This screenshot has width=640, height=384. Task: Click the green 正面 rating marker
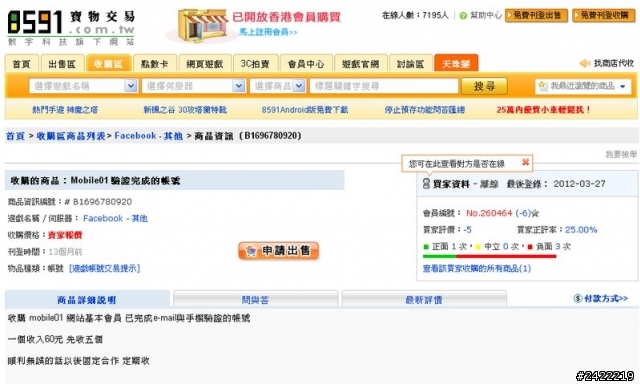coord(426,246)
